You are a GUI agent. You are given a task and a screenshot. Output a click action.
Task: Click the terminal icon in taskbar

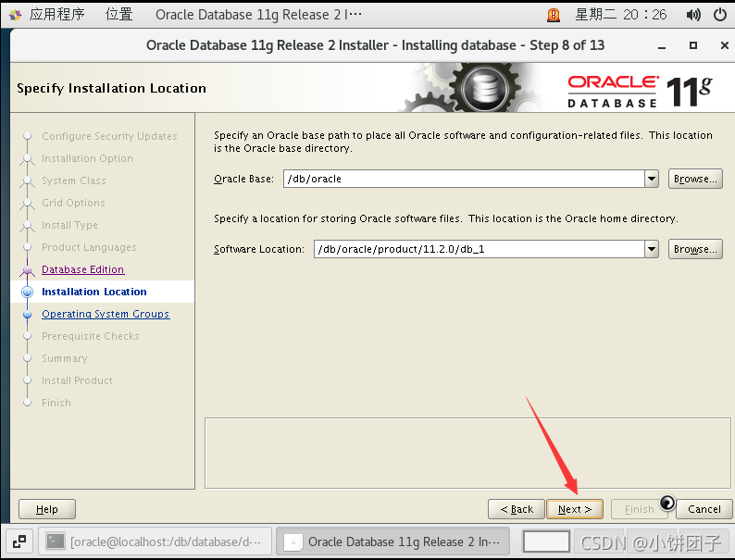tap(55, 541)
